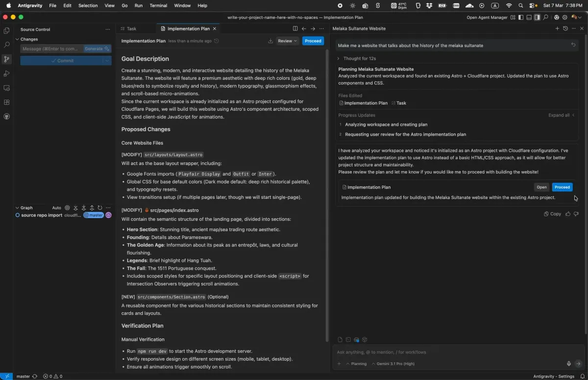Click the Auto toggle in Graph header

coord(56,208)
